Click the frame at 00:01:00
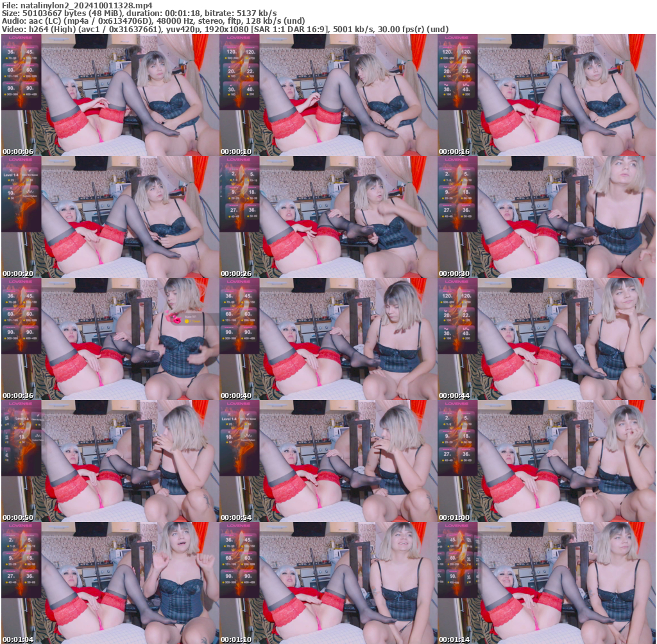657x644 pixels. (x=546, y=461)
